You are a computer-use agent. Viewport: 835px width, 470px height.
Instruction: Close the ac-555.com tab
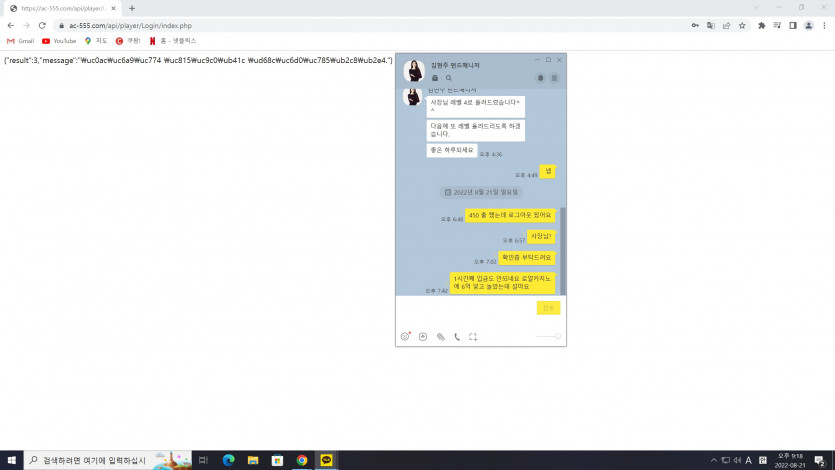click(x=113, y=9)
